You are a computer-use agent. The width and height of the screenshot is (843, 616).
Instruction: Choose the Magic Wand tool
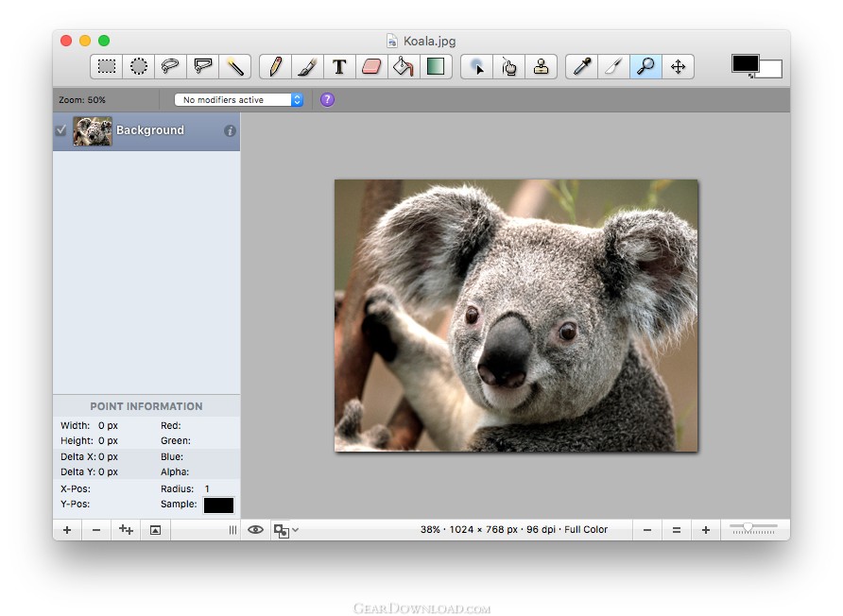click(234, 66)
